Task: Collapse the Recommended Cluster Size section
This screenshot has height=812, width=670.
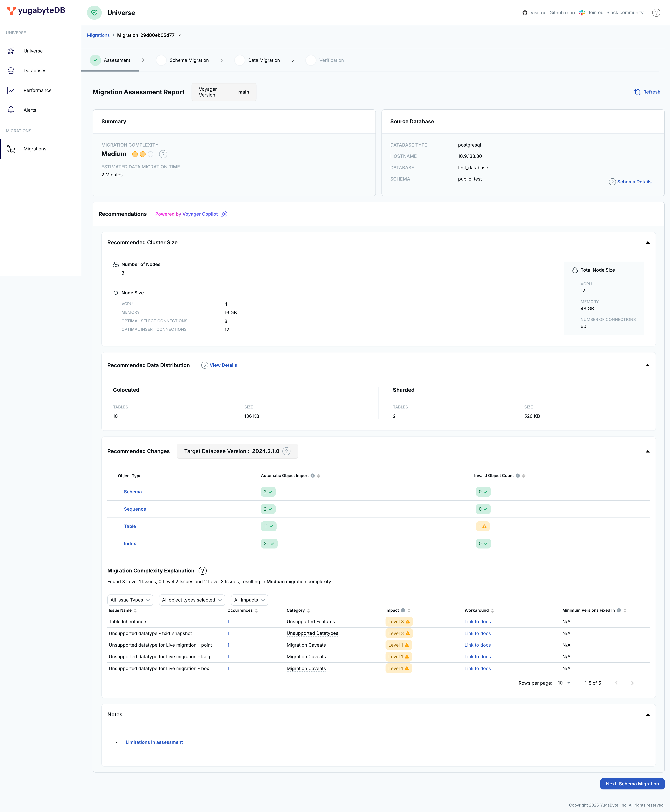Action: click(648, 243)
